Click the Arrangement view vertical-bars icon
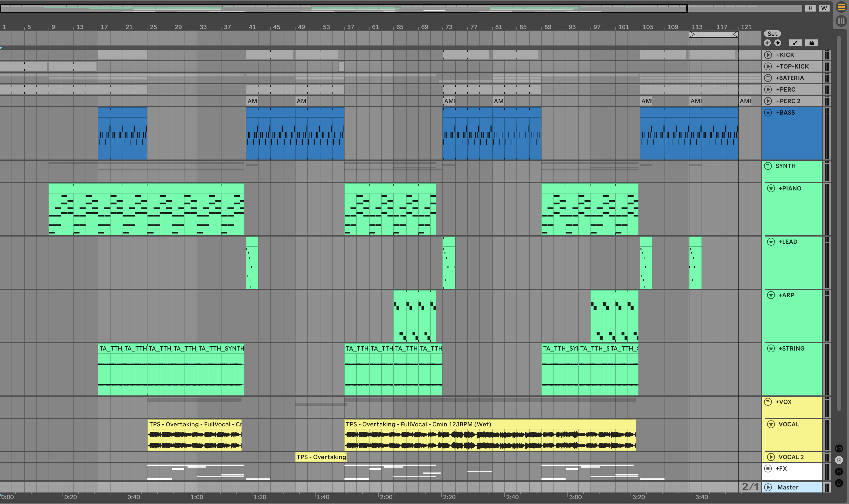 coord(841,21)
